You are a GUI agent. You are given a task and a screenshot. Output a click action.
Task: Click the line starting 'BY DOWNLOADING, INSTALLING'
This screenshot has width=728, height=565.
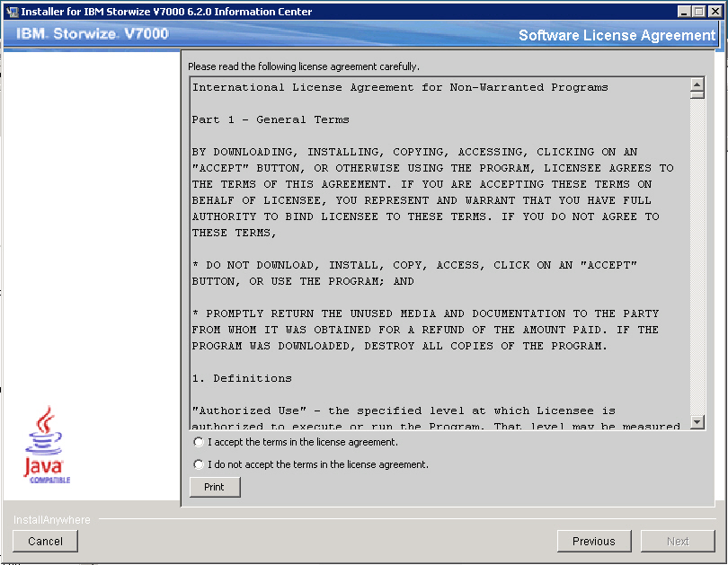tap(415, 152)
